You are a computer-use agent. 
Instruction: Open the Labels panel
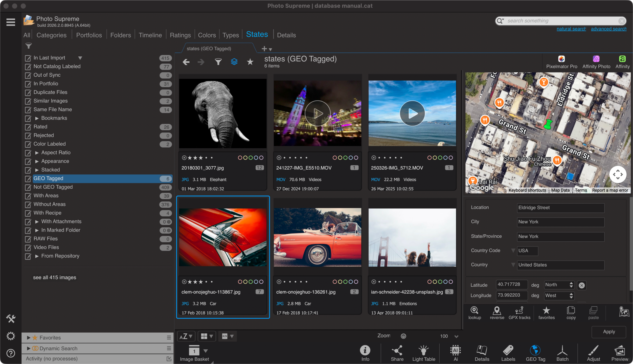(x=508, y=353)
